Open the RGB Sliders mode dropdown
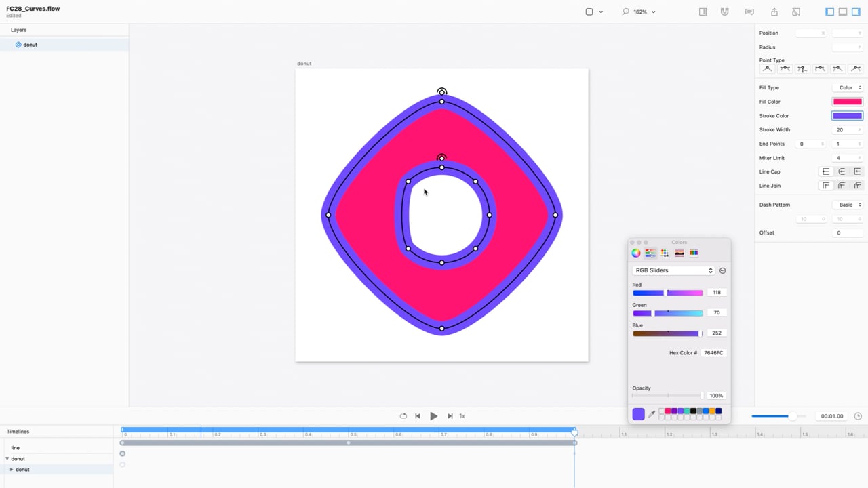Screen dimensions: 868x488 click(x=673, y=270)
